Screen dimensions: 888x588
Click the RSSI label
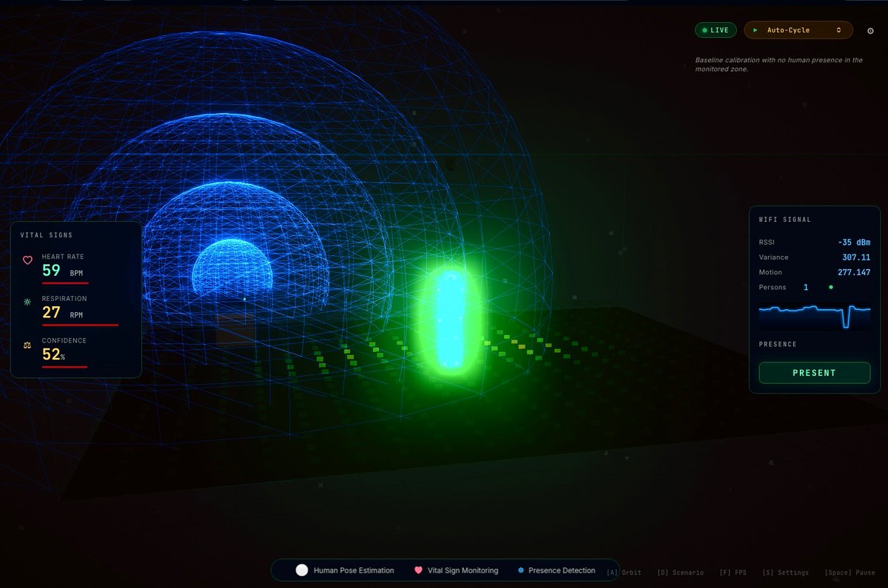767,243
